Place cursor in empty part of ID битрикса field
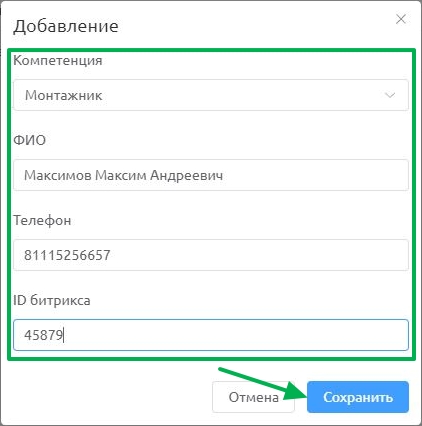This screenshot has height=426, width=422. [x=235, y=335]
